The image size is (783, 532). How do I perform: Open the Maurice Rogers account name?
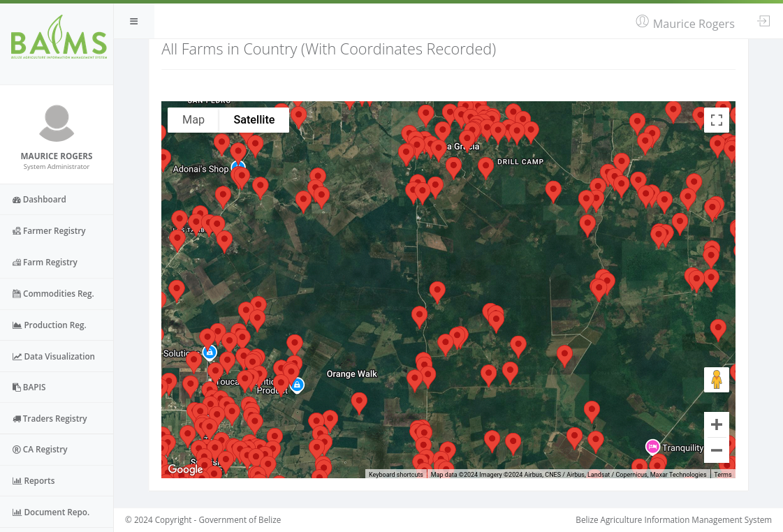(694, 24)
